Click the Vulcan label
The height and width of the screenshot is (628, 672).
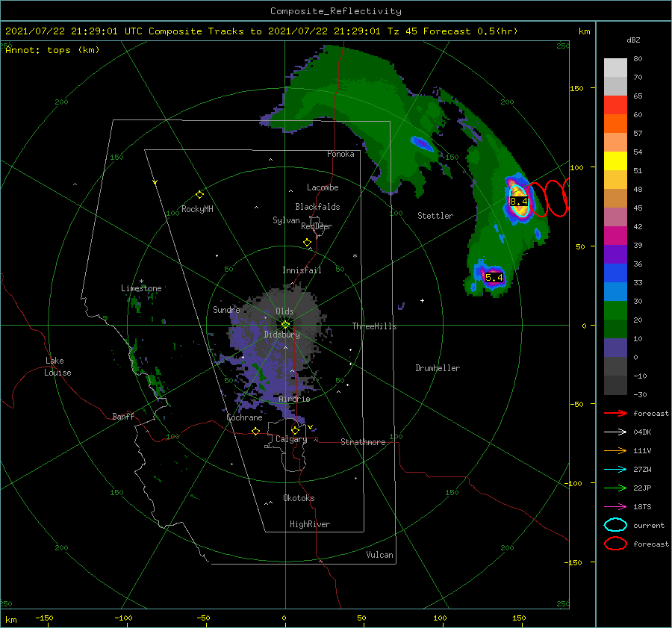380,555
